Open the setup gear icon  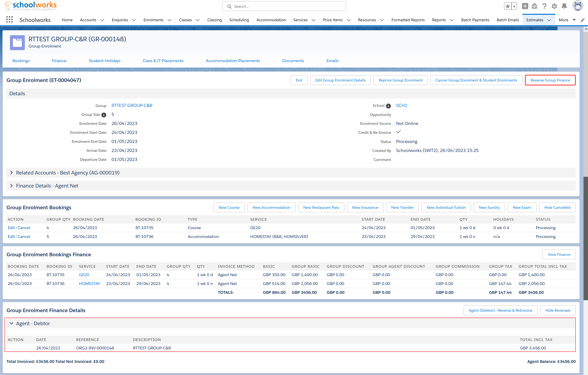tap(554, 6)
